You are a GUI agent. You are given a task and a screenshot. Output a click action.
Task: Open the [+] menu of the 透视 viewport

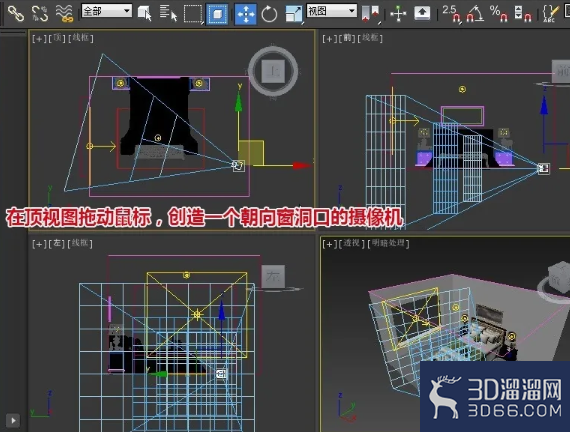point(329,244)
